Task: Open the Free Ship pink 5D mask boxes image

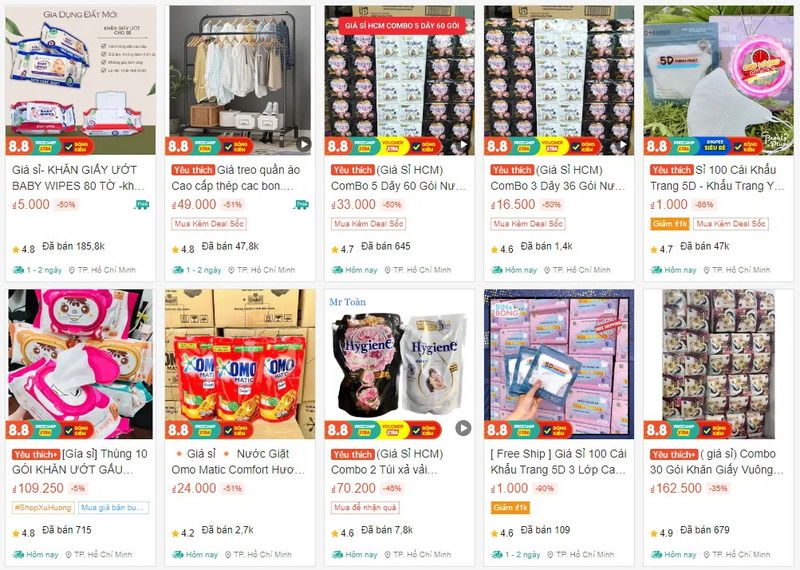Action: 559,364
